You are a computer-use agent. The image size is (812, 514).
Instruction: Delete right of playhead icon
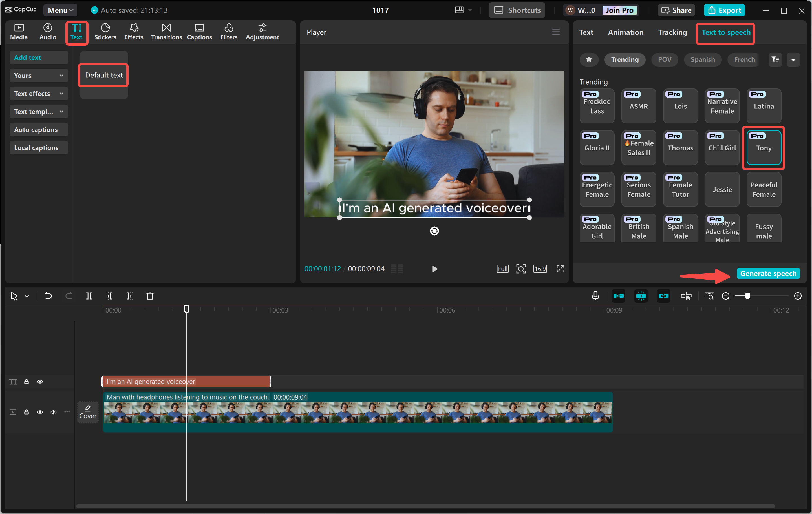[129, 296]
